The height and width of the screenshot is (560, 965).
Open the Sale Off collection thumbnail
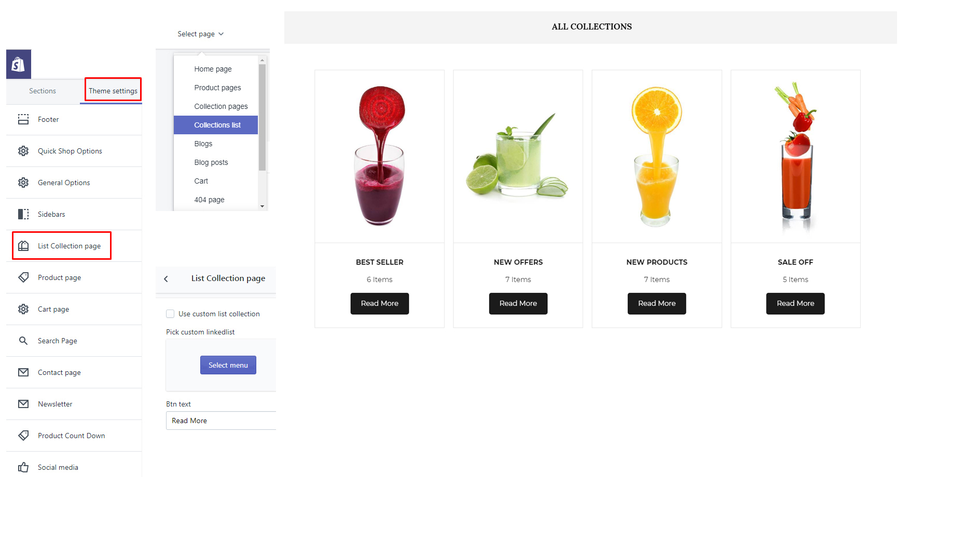click(x=795, y=156)
